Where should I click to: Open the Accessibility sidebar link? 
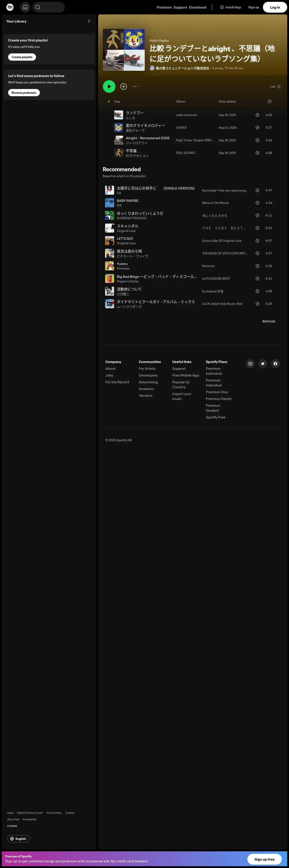tap(30, 820)
